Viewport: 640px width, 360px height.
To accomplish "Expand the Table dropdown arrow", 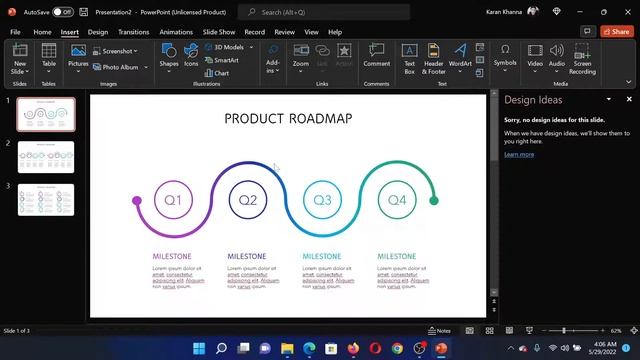I will (x=49, y=72).
